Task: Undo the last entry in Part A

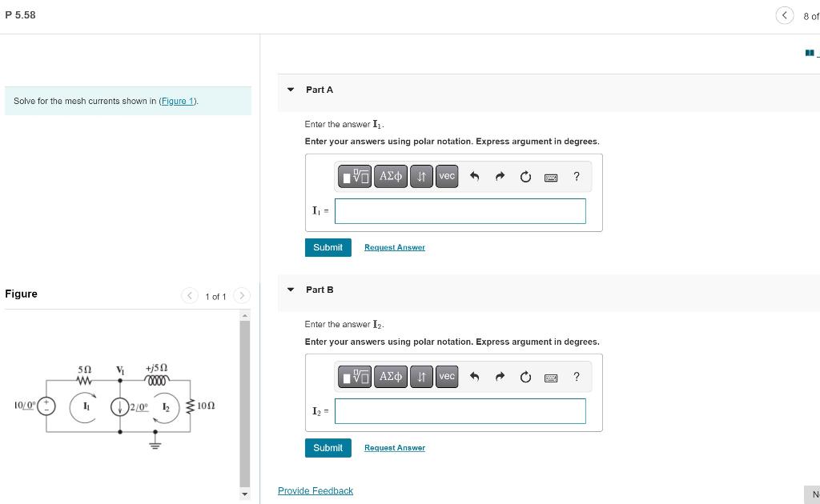Action: click(474, 176)
